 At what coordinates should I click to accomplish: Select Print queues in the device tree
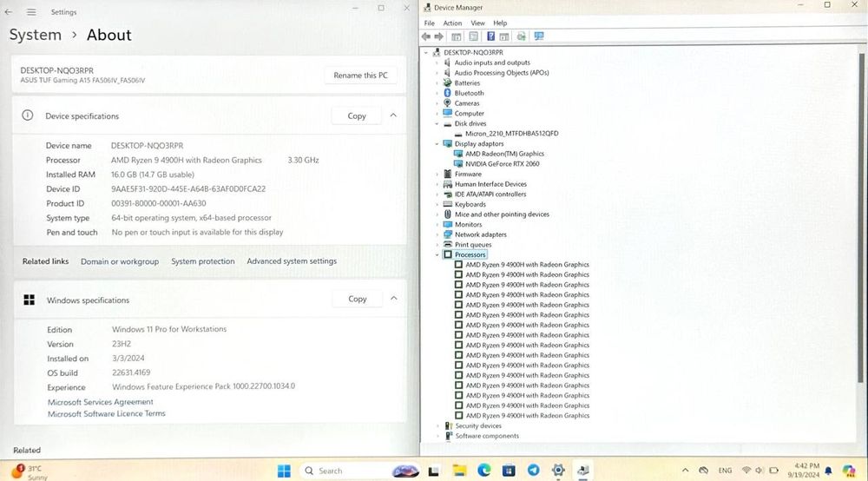pos(473,245)
